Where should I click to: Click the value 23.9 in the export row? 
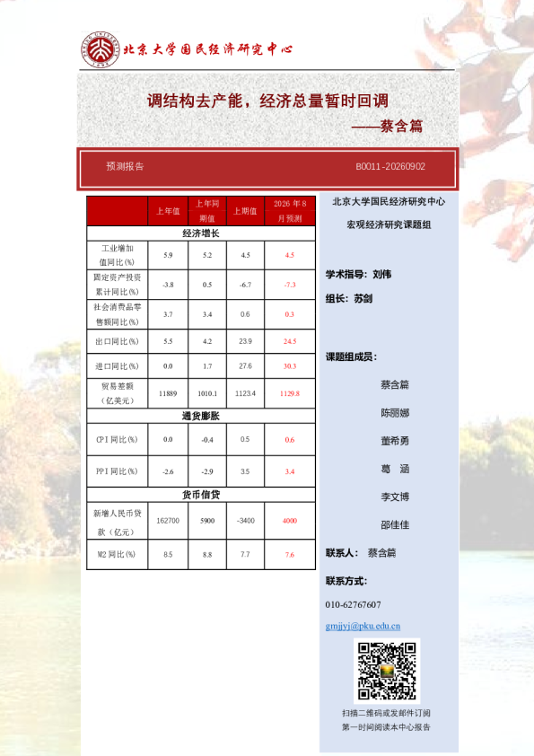click(x=245, y=341)
